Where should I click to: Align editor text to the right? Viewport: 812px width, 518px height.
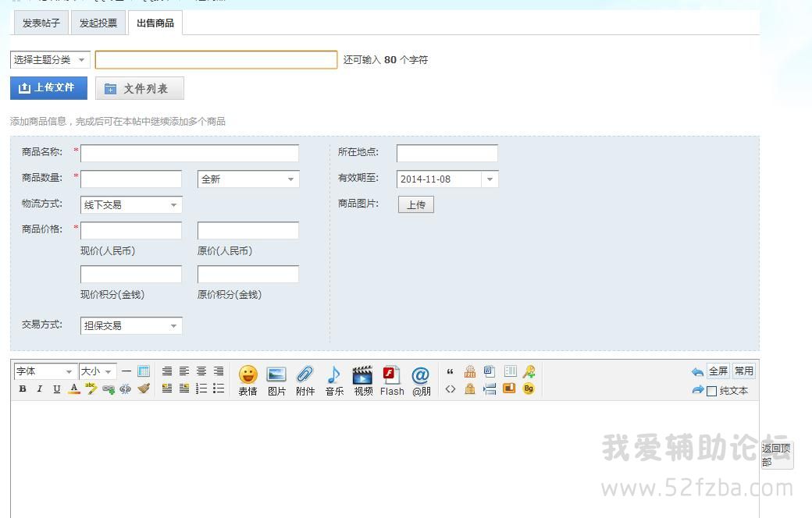click(219, 371)
